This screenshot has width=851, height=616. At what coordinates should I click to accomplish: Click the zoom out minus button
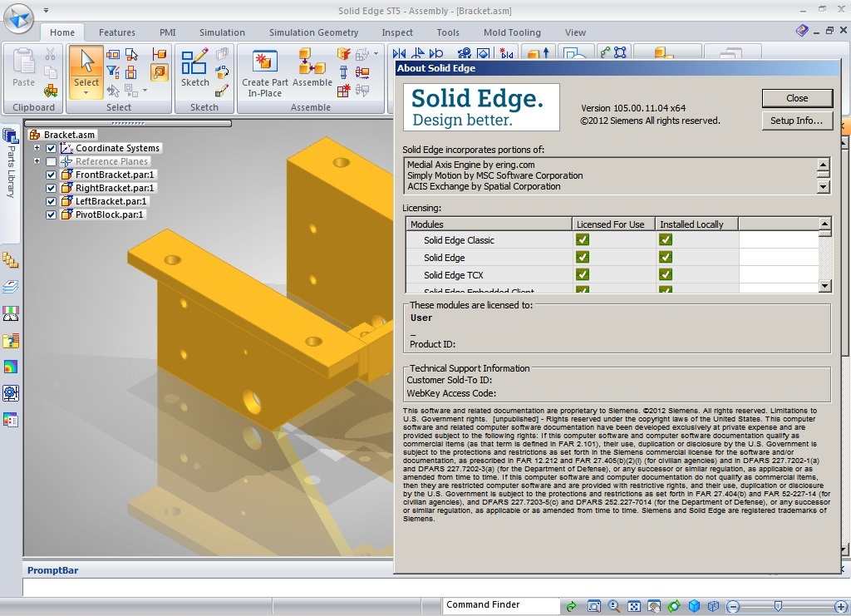733,606
